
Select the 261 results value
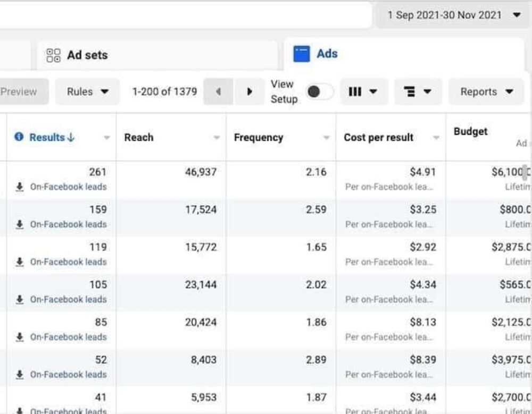pos(98,172)
